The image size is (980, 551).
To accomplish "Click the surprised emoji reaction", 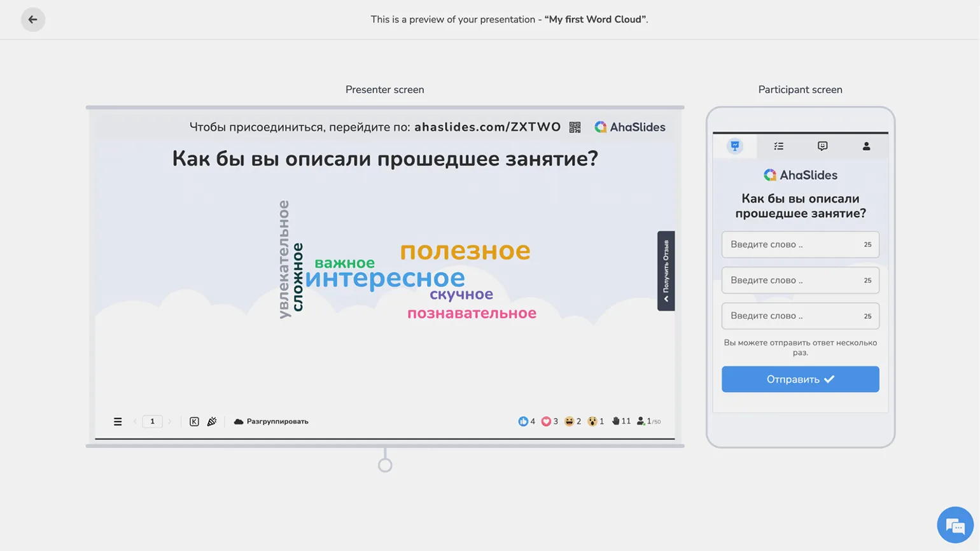I will point(592,421).
